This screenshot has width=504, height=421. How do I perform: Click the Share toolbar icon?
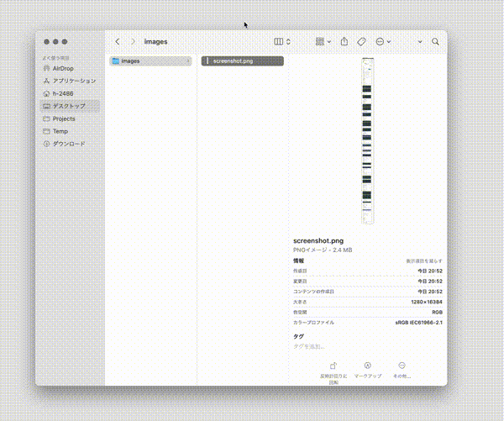click(344, 41)
